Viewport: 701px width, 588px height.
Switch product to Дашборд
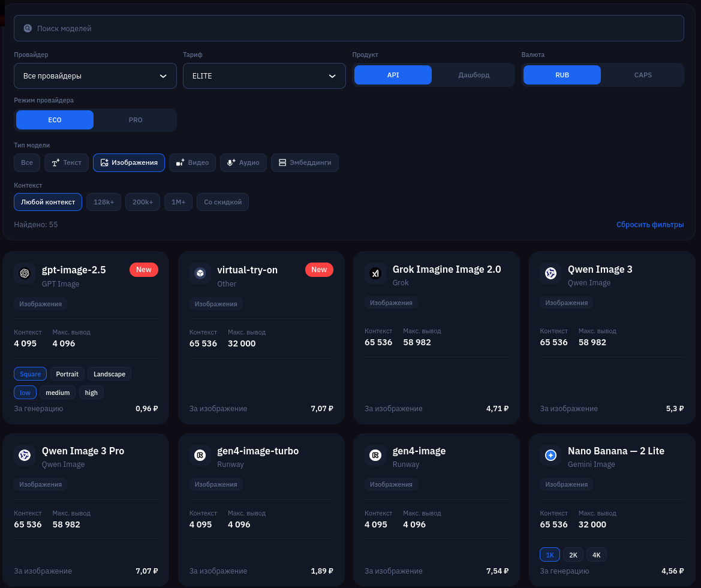point(474,75)
